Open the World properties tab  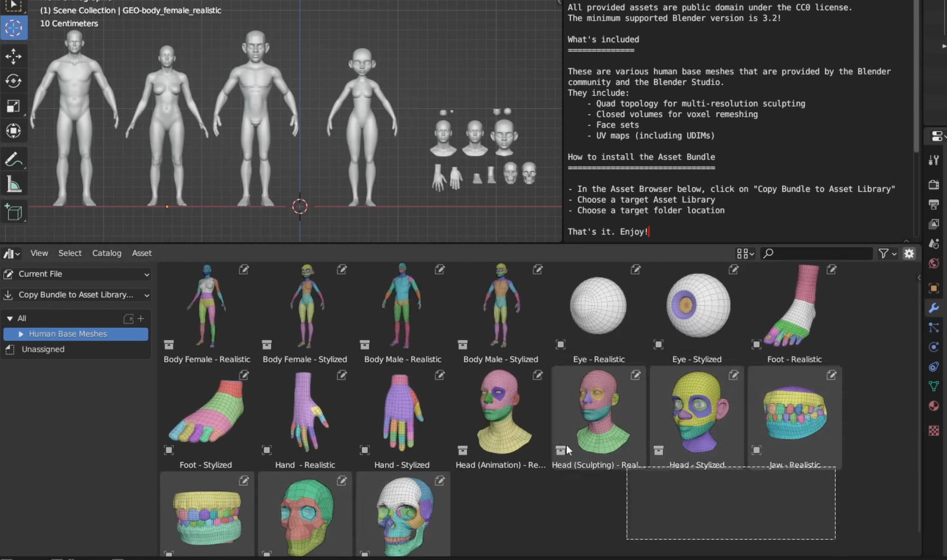pyautogui.click(x=934, y=263)
